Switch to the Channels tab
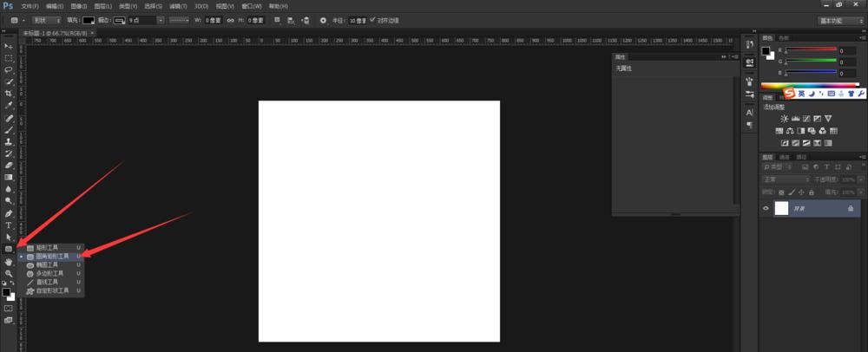868x352 pixels. [x=785, y=157]
